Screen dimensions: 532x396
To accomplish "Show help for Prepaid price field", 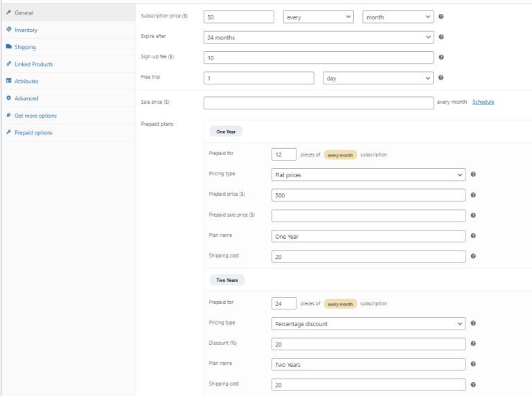I will point(473,195).
